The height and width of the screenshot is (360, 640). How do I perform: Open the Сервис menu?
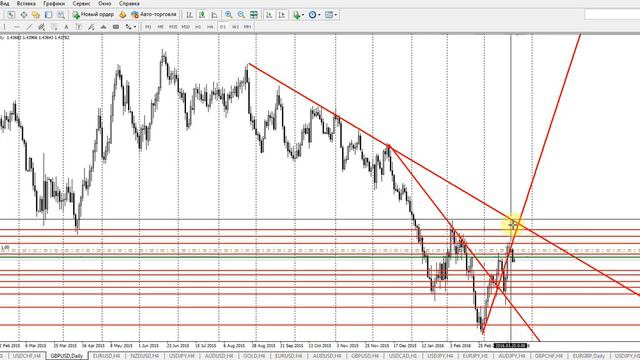click(81, 3)
